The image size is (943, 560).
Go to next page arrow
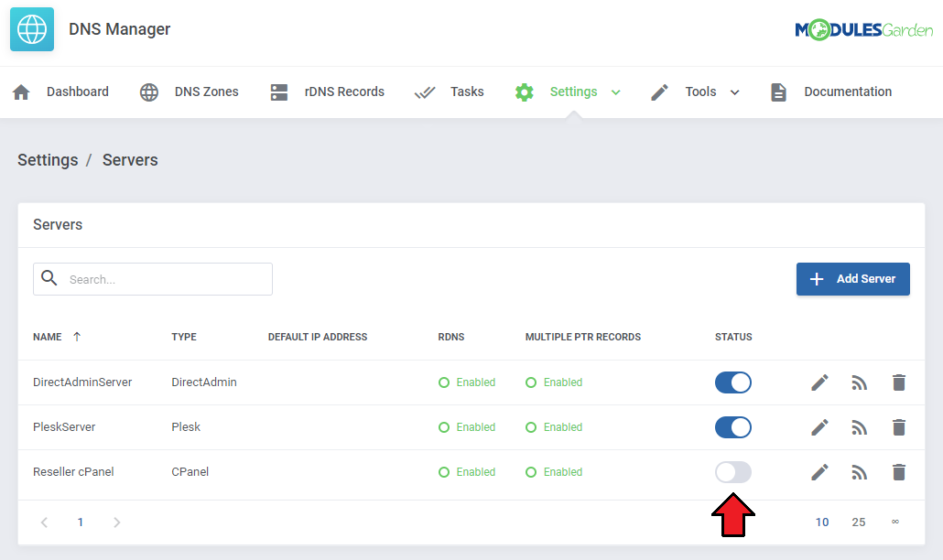(x=116, y=522)
